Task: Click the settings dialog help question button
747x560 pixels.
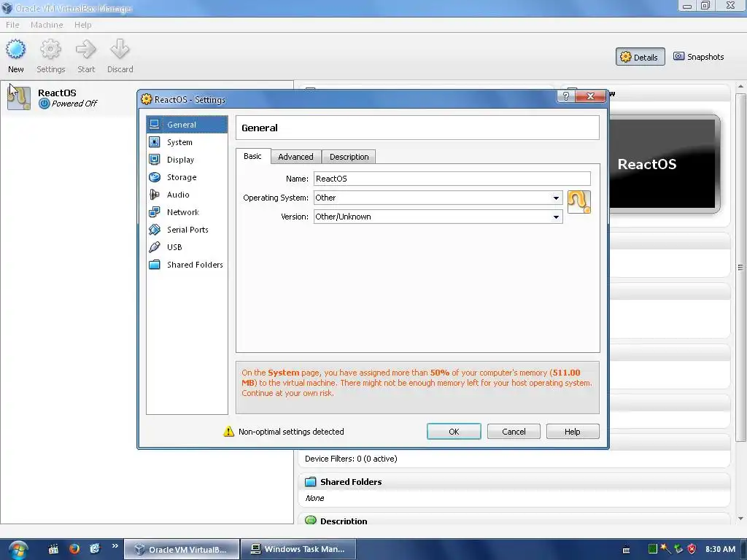Action: click(x=565, y=96)
